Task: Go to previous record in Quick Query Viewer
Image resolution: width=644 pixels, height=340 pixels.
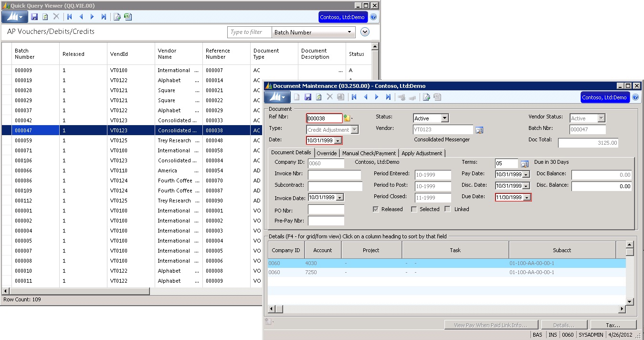Action: point(81,17)
